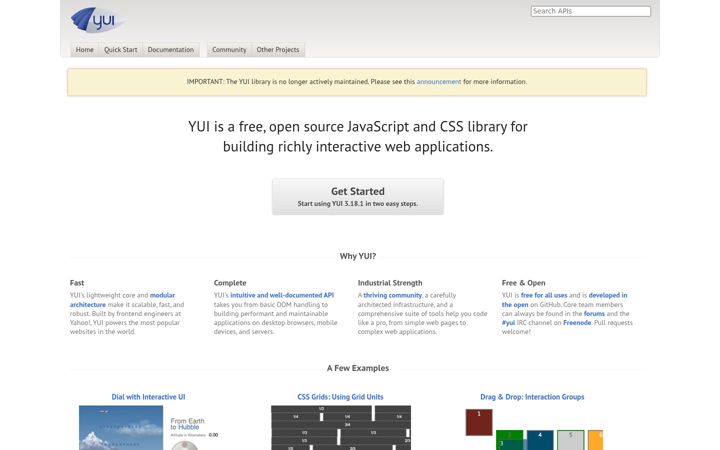Open the forums link
Image resolution: width=720 pixels, height=450 pixels.
click(594, 314)
